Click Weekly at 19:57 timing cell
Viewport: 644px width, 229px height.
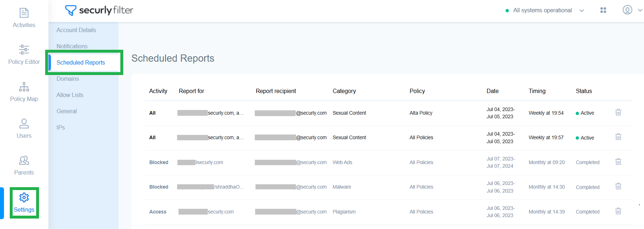pos(546,137)
